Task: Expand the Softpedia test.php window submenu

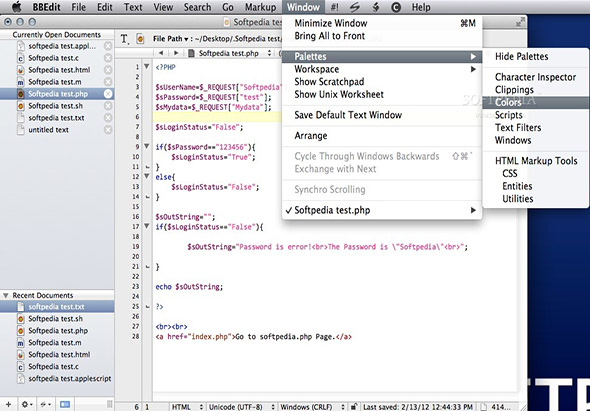Action: [x=382, y=210]
